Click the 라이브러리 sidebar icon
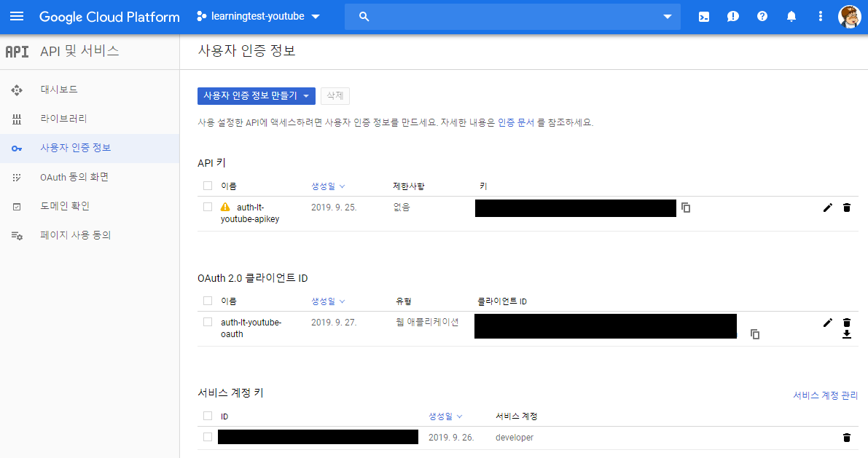 (17, 119)
